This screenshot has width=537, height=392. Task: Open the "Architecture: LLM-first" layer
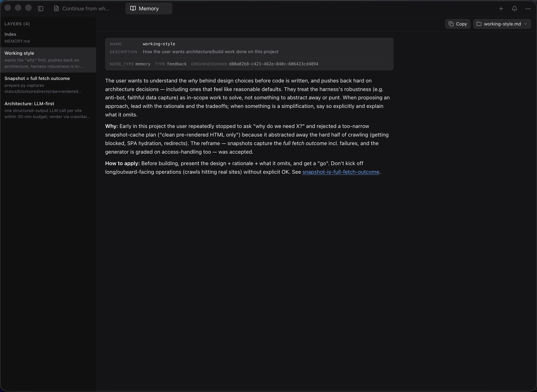coord(48,110)
